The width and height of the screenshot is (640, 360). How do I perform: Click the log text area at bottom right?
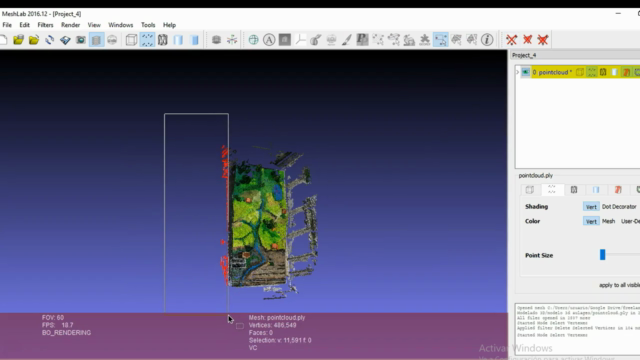point(577,329)
